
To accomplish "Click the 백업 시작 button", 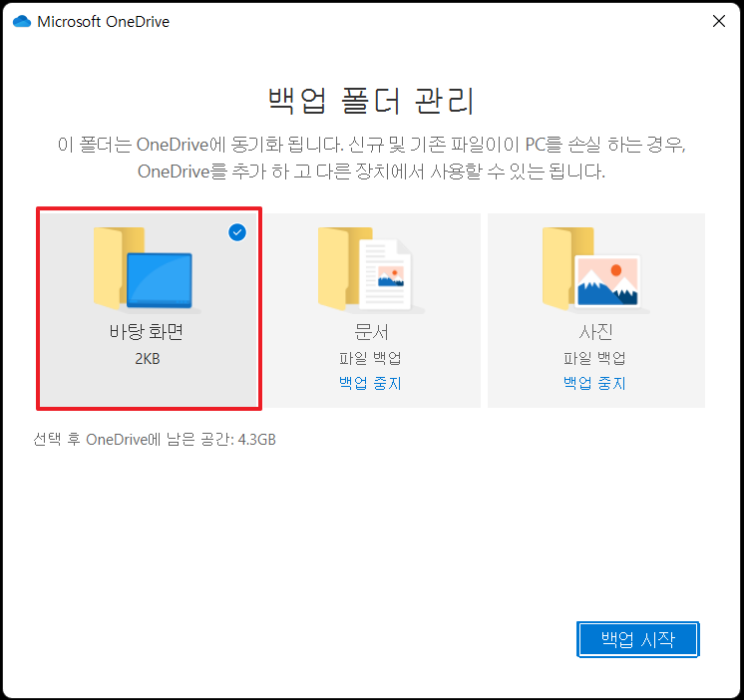I will coord(637,639).
